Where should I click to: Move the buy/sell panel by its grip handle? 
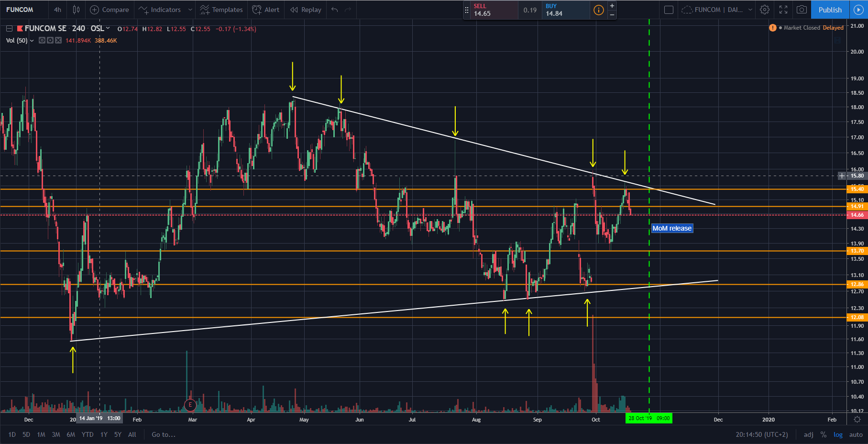click(x=466, y=10)
